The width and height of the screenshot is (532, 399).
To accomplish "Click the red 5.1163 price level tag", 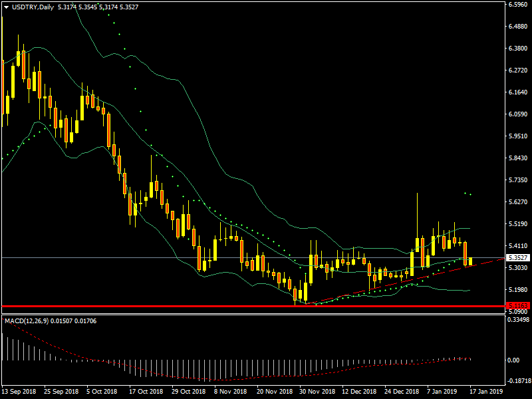I will 517,306.
